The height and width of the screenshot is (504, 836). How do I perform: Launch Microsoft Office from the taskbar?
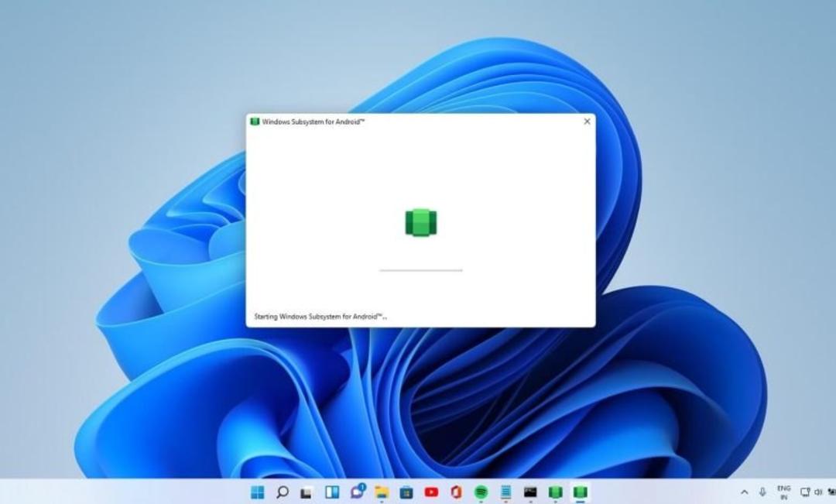456,492
